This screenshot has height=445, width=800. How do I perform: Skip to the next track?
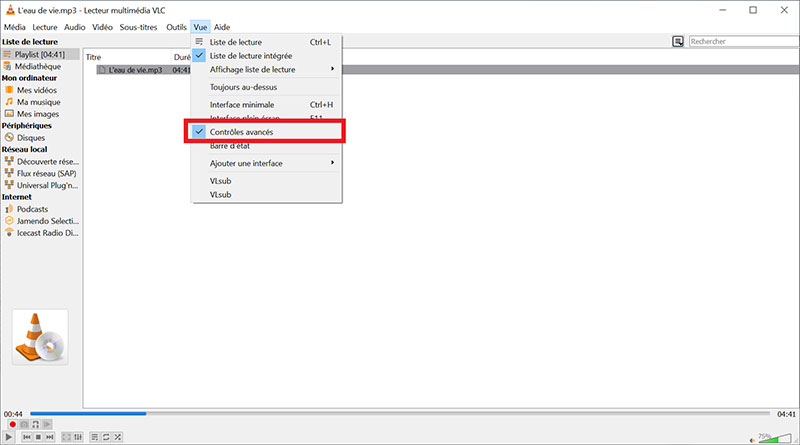pos(50,437)
